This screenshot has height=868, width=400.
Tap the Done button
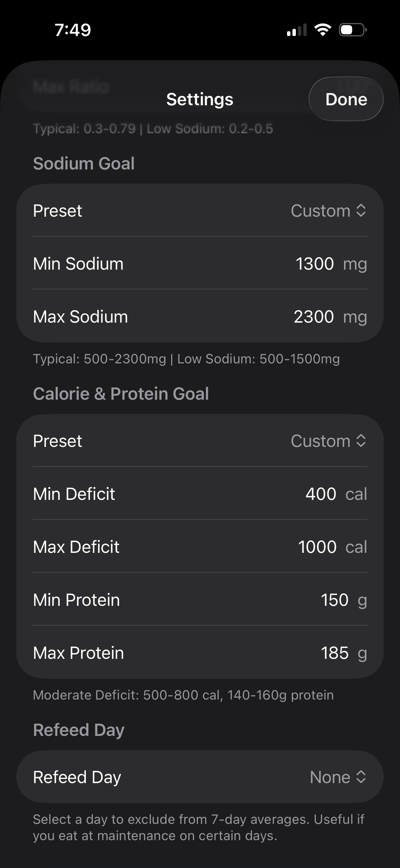pos(346,99)
